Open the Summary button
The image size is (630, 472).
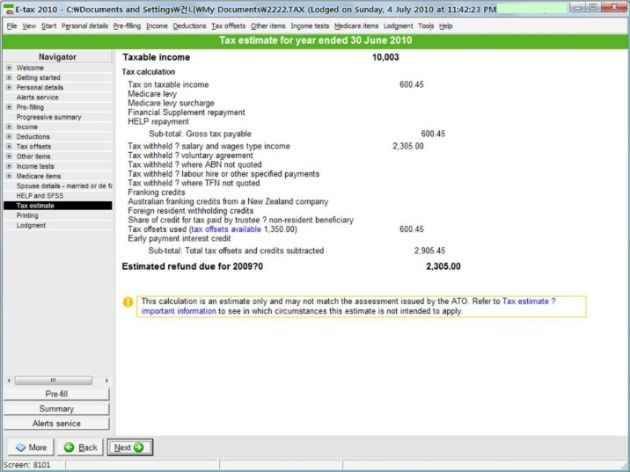[56, 409]
